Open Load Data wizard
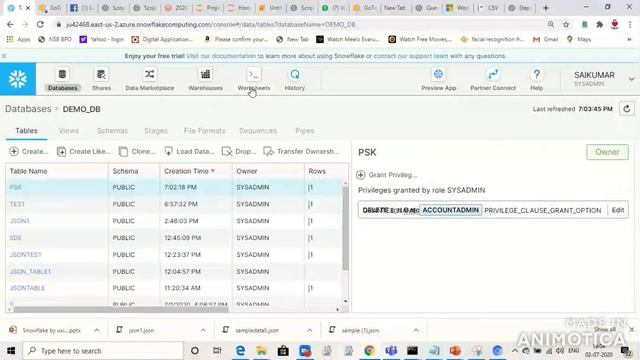Viewport: 640px width, 360px height. (189, 151)
